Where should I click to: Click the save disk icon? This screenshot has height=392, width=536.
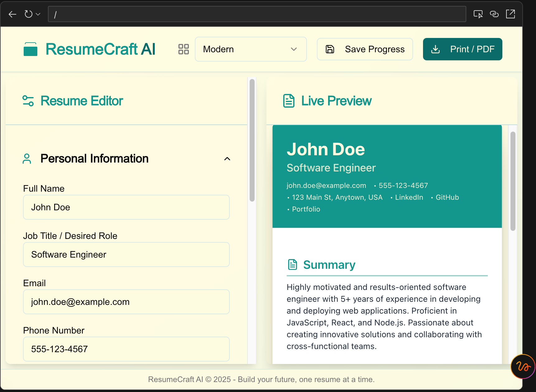coord(330,49)
